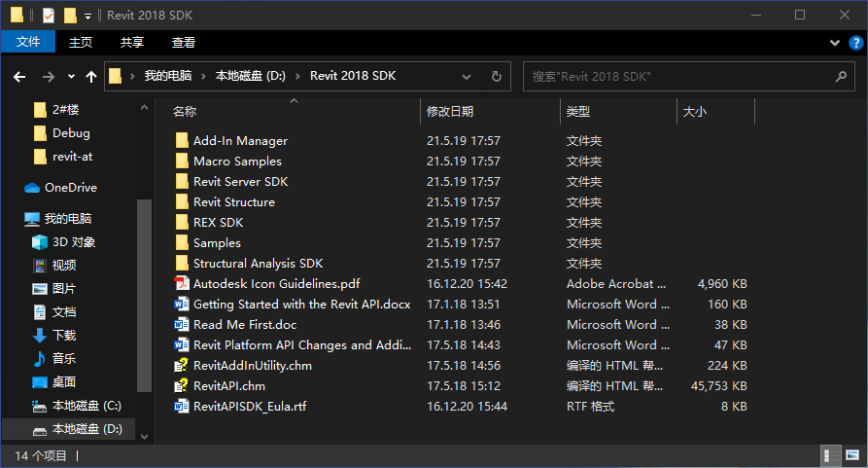
Task: Click the 图片 picture icon in sidebar
Action: pos(40,289)
